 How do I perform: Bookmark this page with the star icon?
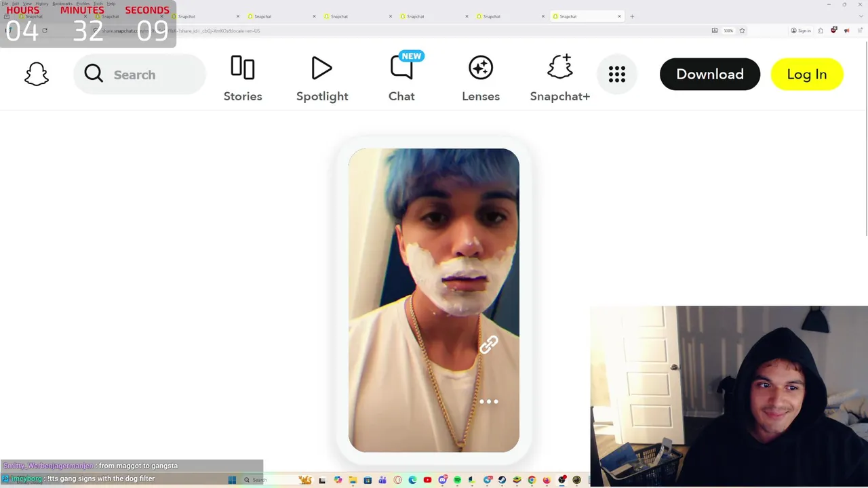743,30
